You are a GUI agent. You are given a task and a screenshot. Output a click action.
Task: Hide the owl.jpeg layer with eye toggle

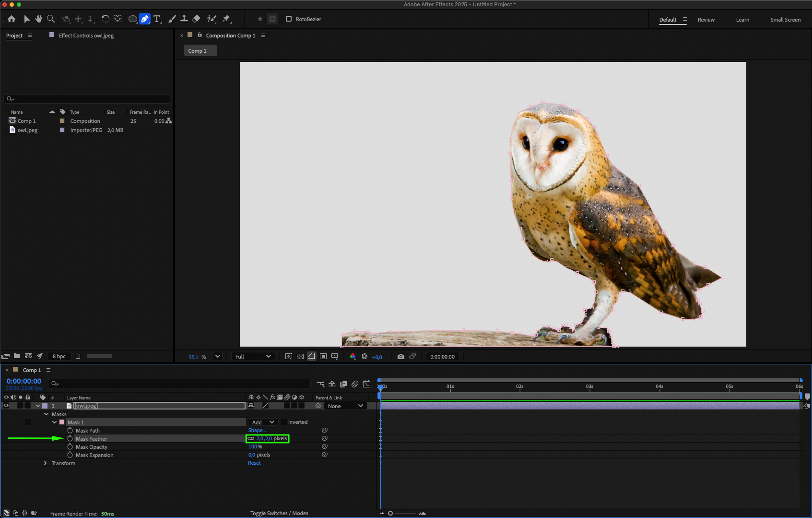click(x=6, y=406)
